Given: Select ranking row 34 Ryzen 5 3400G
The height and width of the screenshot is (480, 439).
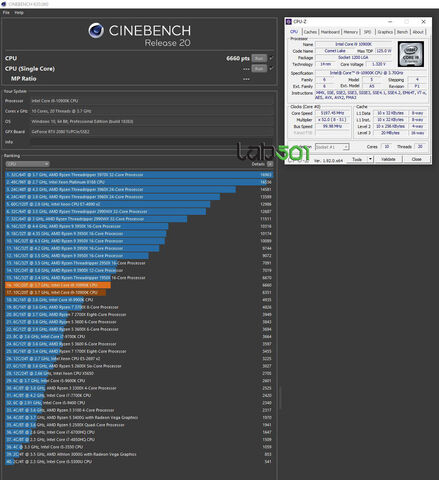Looking at the screenshot, I should pos(139,417).
